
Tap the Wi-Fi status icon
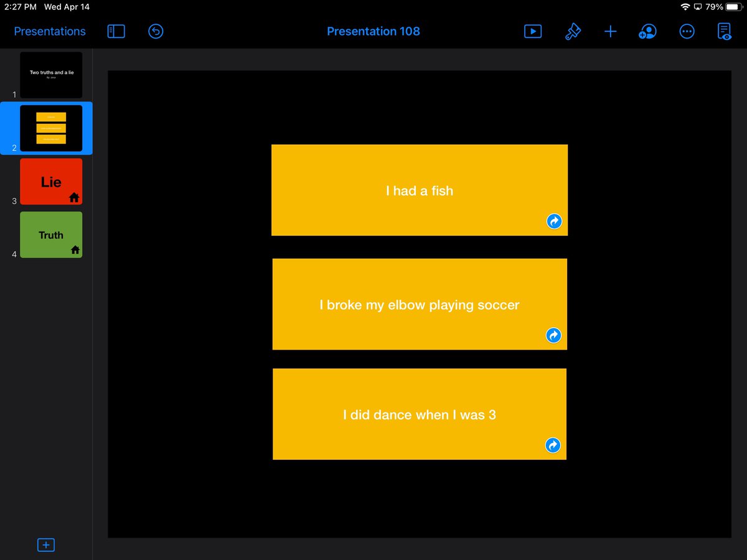pos(685,7)
